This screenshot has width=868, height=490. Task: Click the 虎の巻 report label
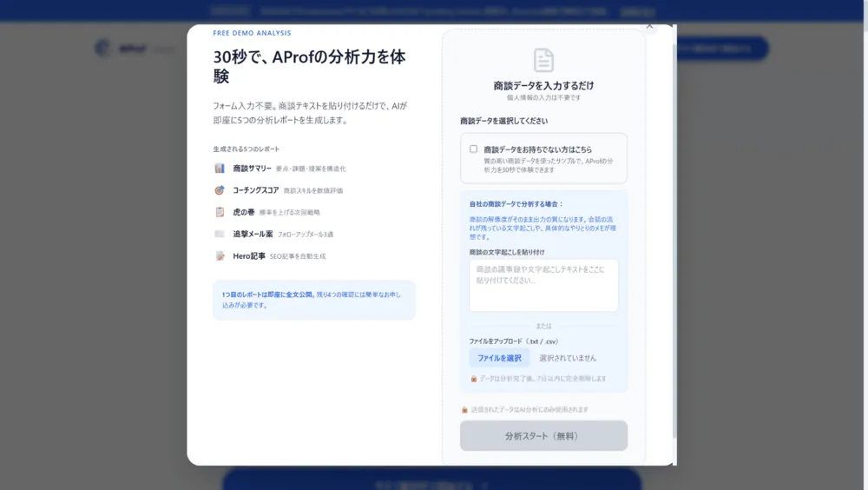244,212
